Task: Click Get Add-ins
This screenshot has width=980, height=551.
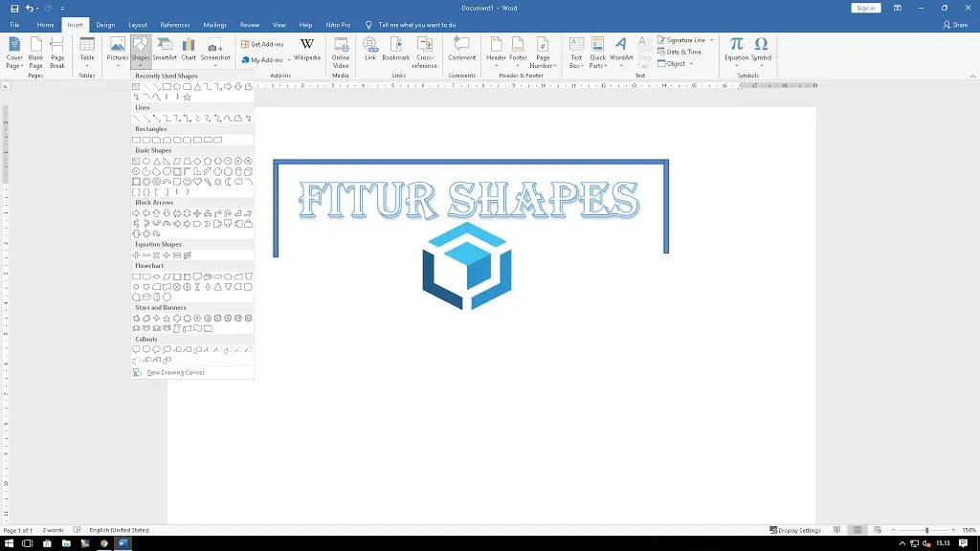Action: (x=262, y=44)
